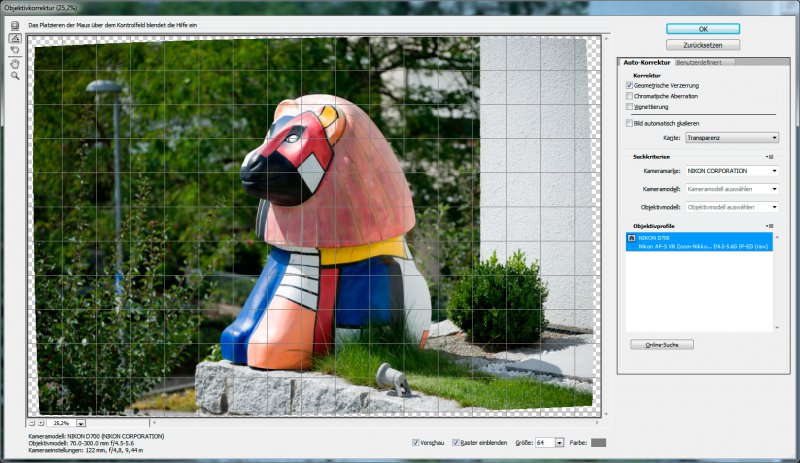Click the 'Kameraeinstellungen: 122 mm' info text

[x=86, y=451]
